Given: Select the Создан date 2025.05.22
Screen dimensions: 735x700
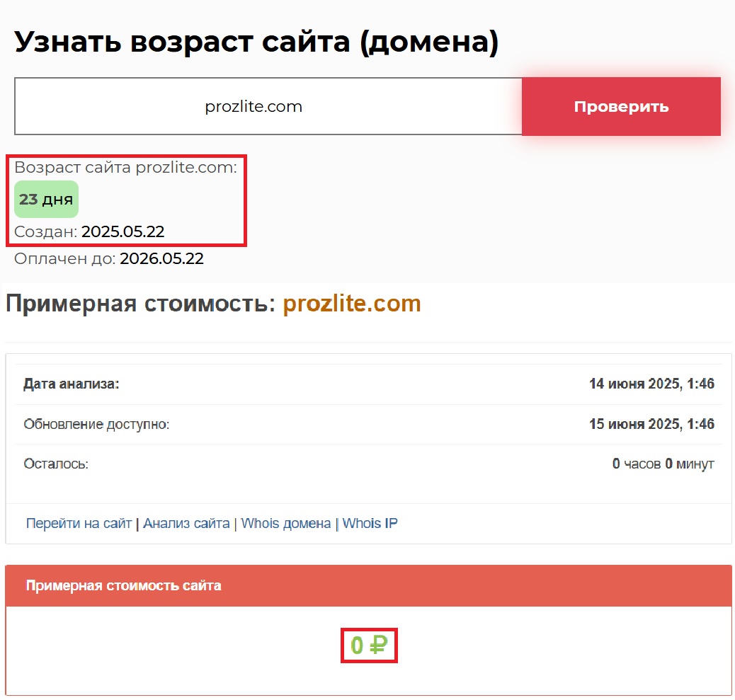Looking at the screenshot, I should (x=123, y=232).
